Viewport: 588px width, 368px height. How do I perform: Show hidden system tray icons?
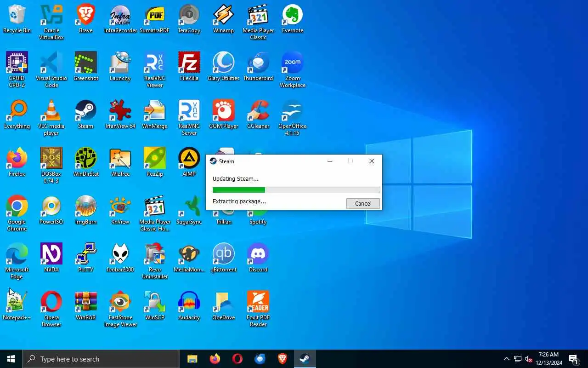click(506, 359)
